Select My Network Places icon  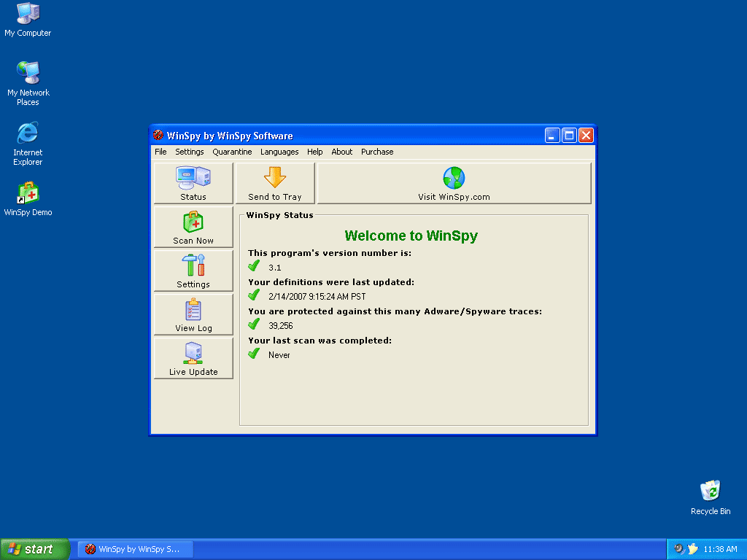tap(28, 74)
